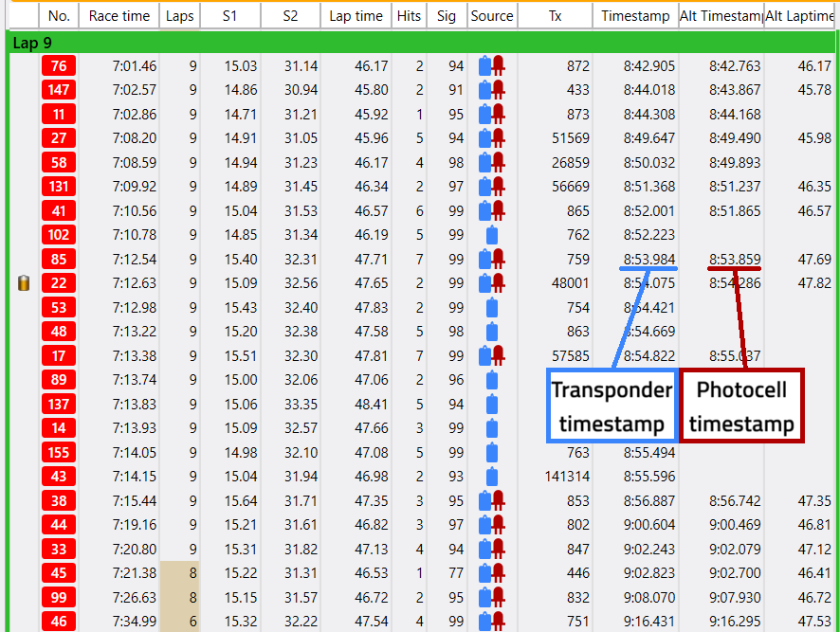Click the transponder source icon for car 43
840x632 pixels.
[x=492, y=477]
